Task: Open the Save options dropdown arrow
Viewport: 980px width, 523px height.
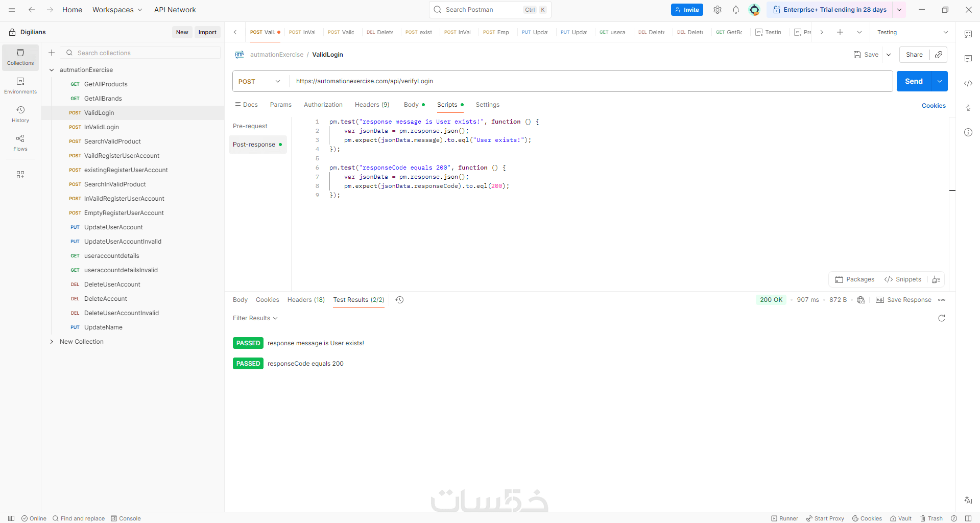Action: coord(889,55)
